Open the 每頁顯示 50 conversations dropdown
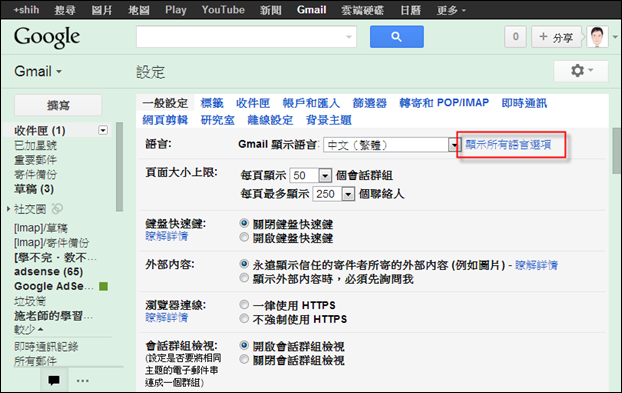622x393 pixels. coord(311,175)
